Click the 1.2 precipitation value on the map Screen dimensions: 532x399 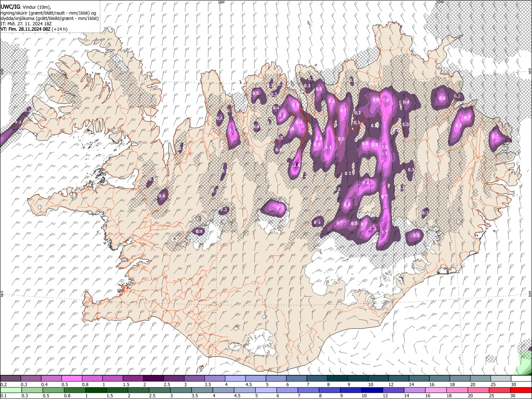click(282, 116)
